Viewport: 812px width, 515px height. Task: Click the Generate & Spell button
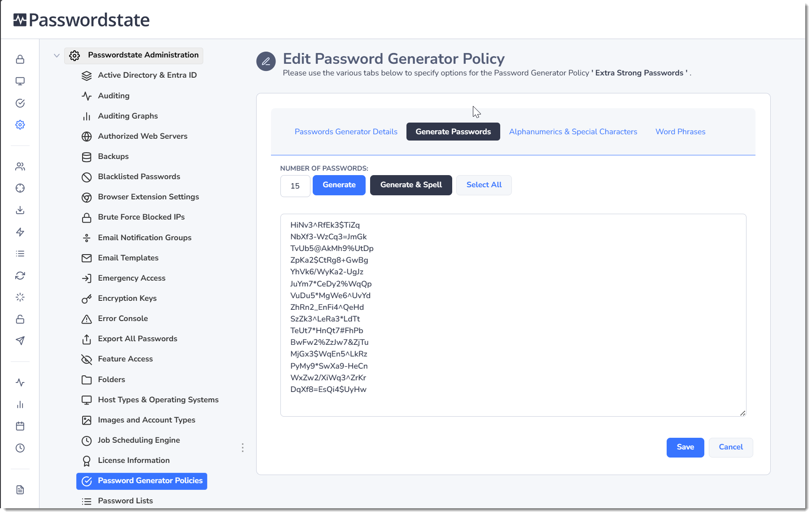coord(411,185)
